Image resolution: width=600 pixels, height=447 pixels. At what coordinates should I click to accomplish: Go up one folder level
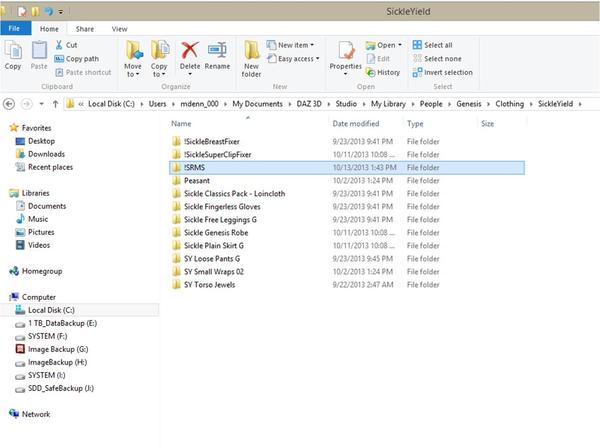(x=55, y=104)
